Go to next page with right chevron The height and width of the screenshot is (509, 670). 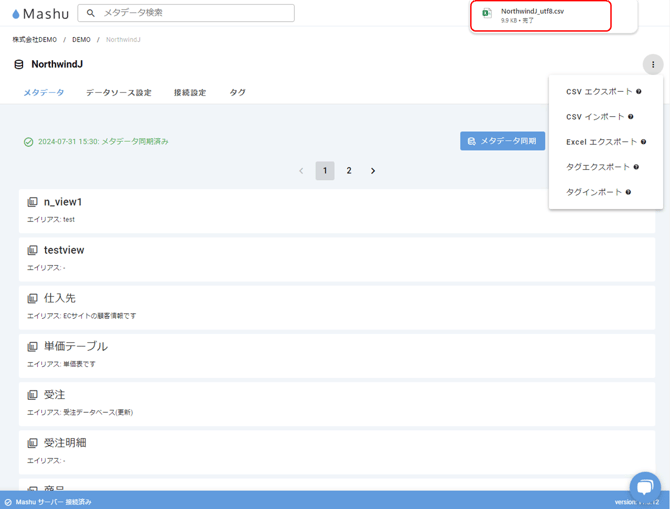[373, 171]
